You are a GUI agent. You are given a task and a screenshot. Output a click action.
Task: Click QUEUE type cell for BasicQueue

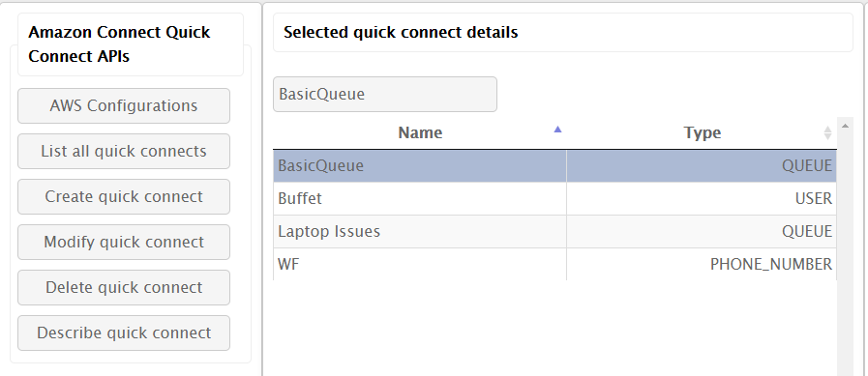702,166
